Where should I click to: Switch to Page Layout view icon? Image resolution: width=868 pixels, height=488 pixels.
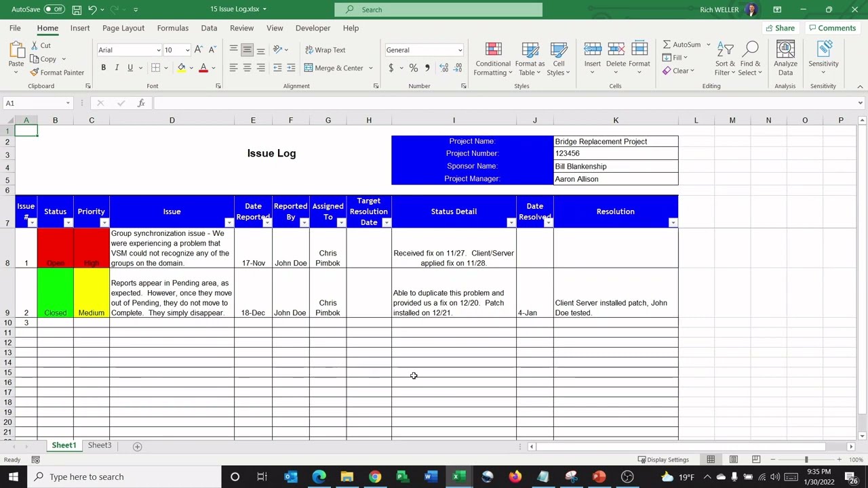[733, 460]
